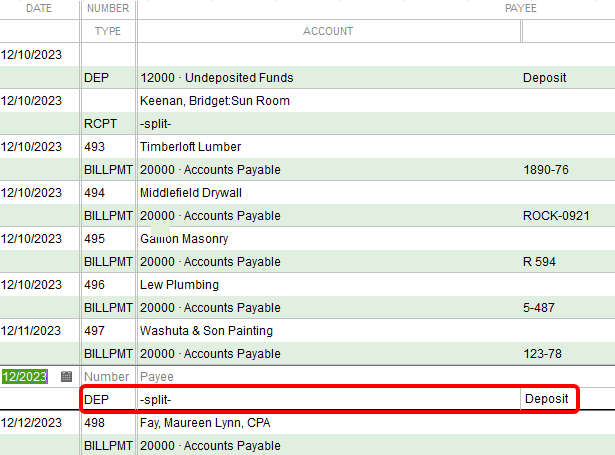615x455 pixels.
Task: Open the calendar date picker icon
Action: coord(67,377)
